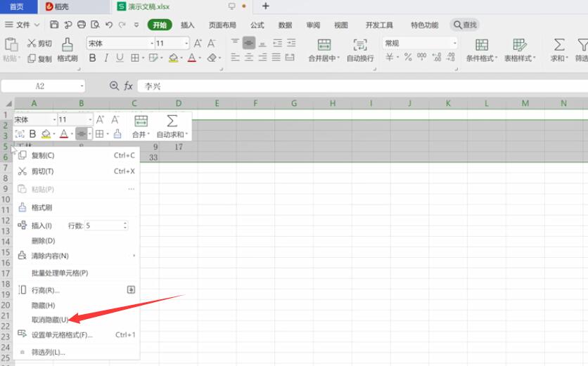588x366 pixels.
Task: Click the Wrap Text (自动换行) button
Action: (x=360, y=50)
